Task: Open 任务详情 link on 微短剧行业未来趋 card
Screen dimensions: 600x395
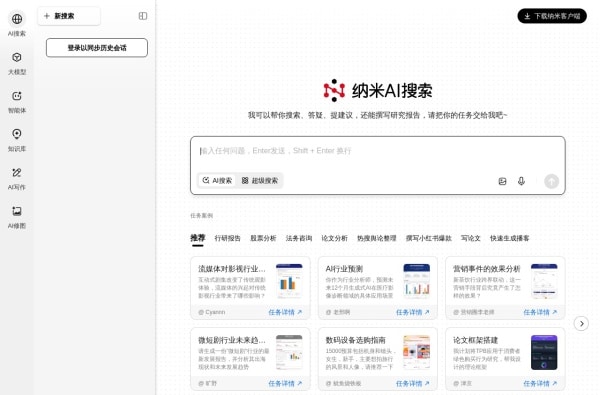Action: [285, 383]
